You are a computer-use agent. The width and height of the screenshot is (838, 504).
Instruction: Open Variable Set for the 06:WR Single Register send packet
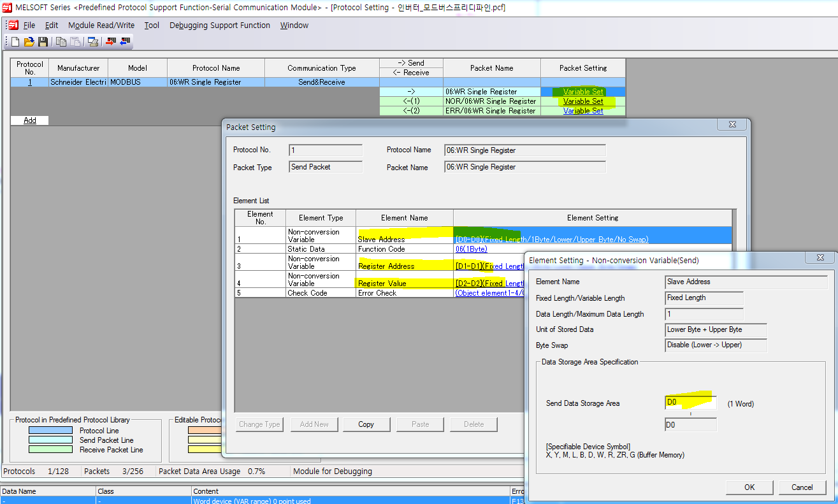tap(583, 92)
